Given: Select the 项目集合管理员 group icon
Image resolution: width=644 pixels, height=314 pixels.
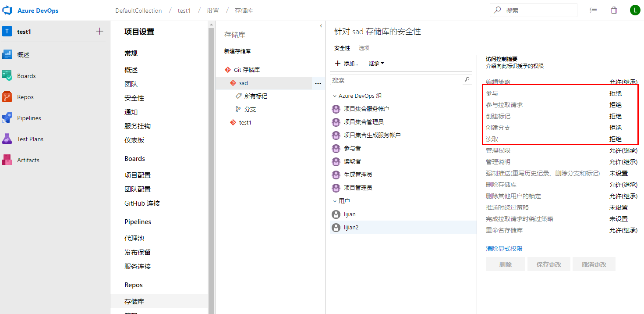Looking at the screenshot, I should 336,122.
